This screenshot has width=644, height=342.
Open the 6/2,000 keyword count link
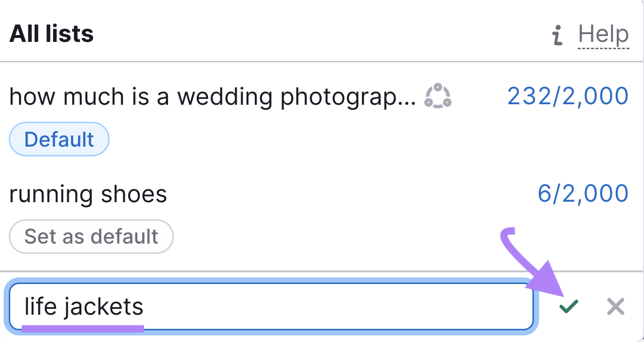(583, 194)
